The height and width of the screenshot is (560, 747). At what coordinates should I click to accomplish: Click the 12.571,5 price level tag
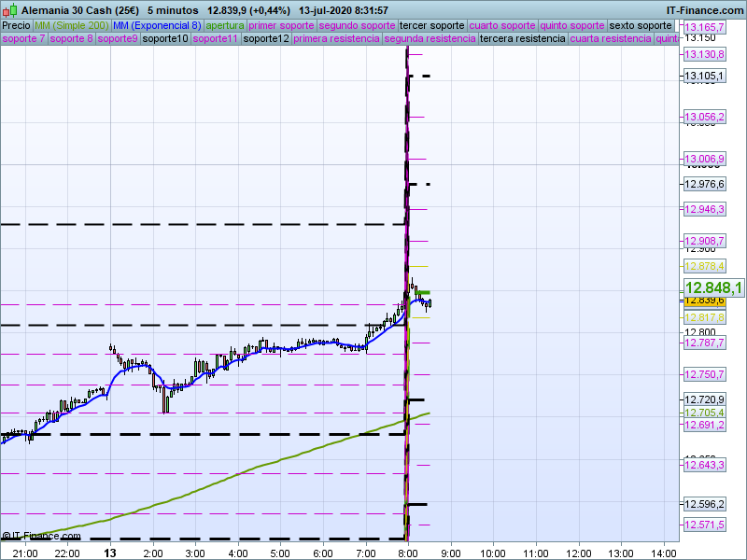click(704, 525)
